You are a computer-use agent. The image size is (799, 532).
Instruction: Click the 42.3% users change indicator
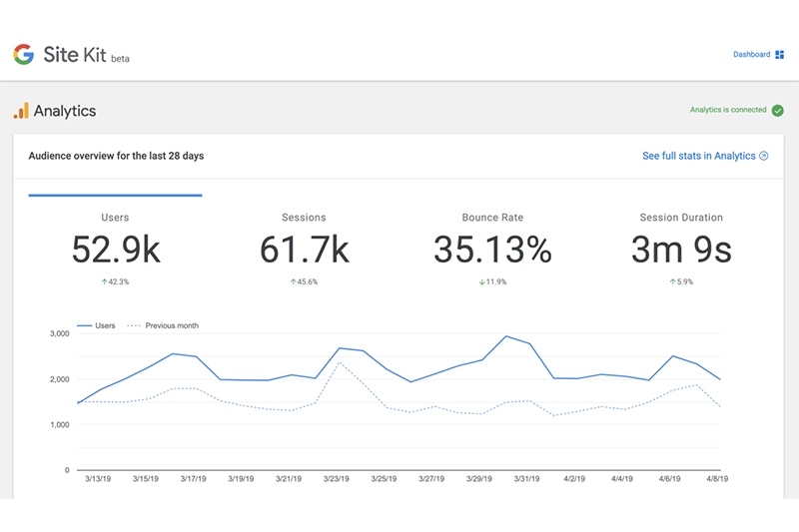point(115,281)
